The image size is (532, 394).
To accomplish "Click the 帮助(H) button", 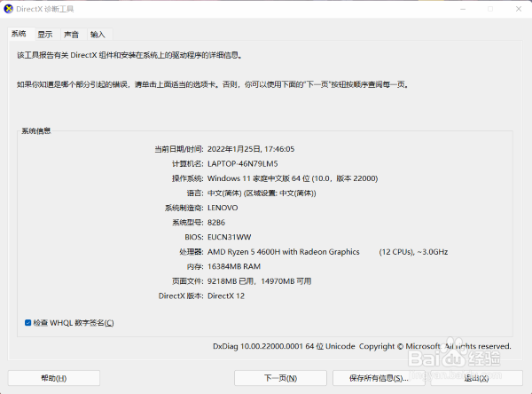I will coord(54,378).
